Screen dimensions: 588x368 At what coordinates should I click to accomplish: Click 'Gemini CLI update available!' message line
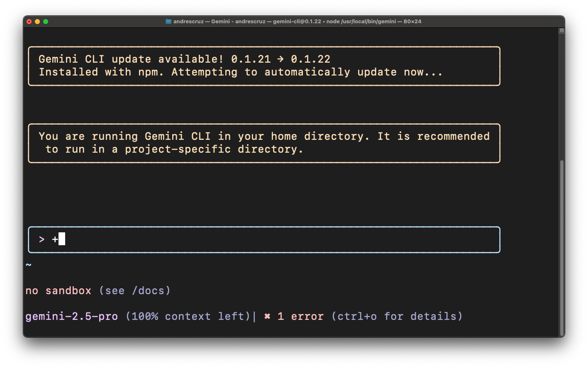tap(185, 59)
